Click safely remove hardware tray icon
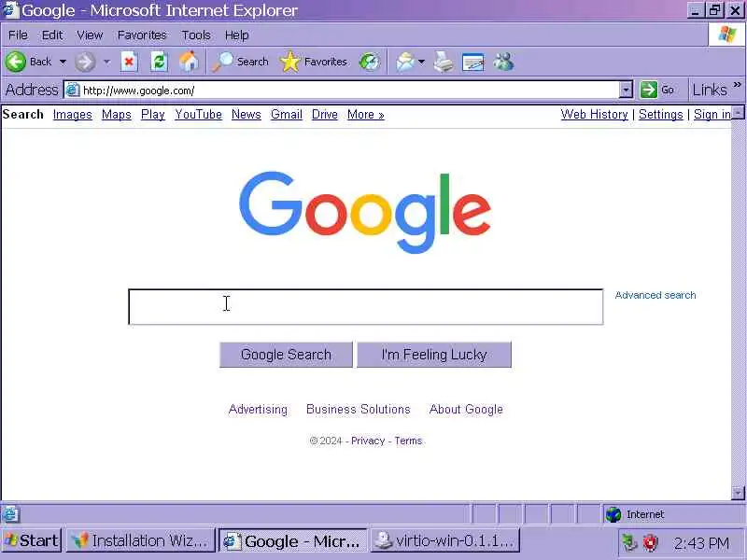747x560 pixels. click(x=629, y=542)
